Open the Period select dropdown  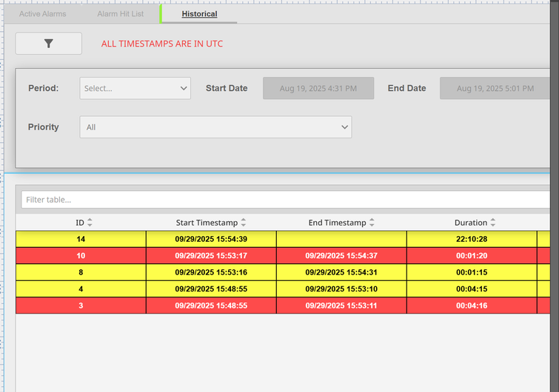coord(135,88)
